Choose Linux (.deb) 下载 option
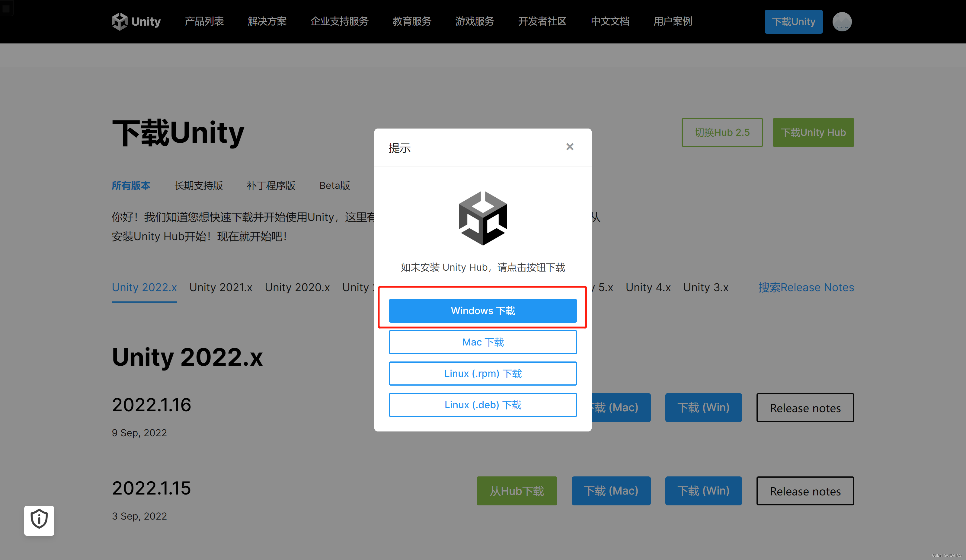This screenshot has height=560, width=966. [483, 405]
